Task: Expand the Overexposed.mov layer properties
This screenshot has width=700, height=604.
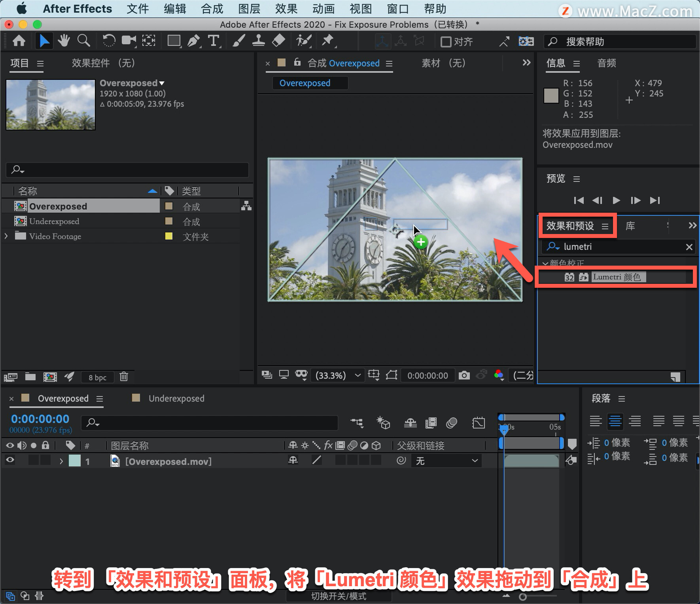Action: point(61,461)
